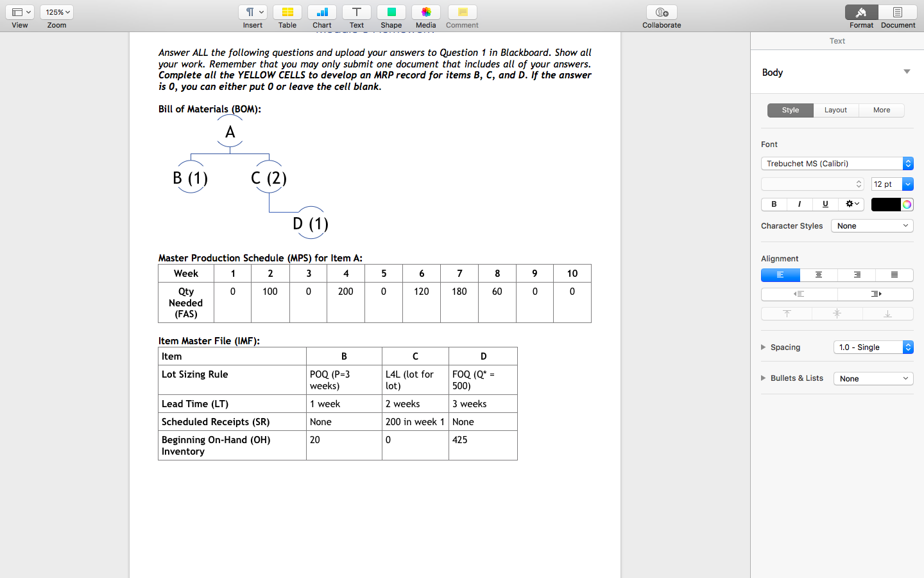Select the B (1) node in diagram

tap(191, 178)
